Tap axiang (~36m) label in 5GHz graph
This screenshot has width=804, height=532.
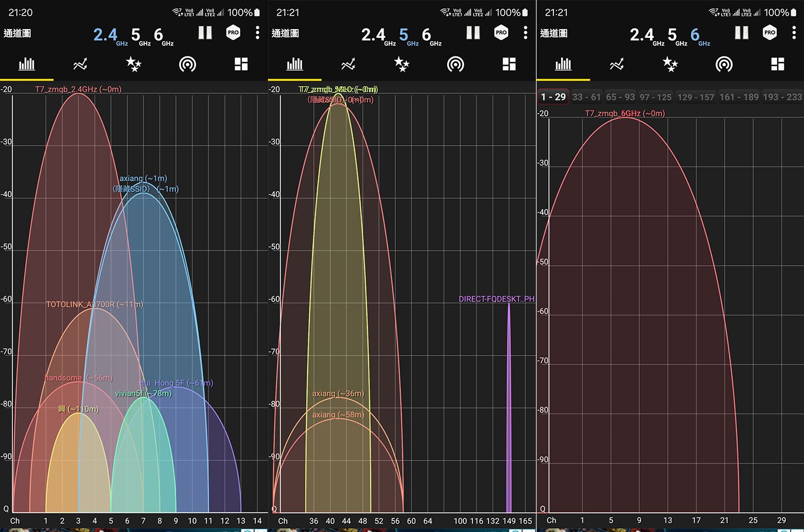(x=338, y=394)
